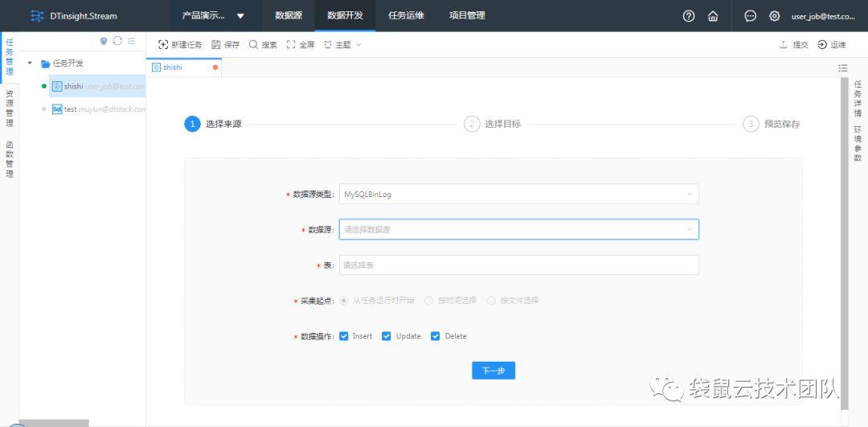Select 按文件选择 radio option
The image size is (868, 427).
[x=491, y=301]
